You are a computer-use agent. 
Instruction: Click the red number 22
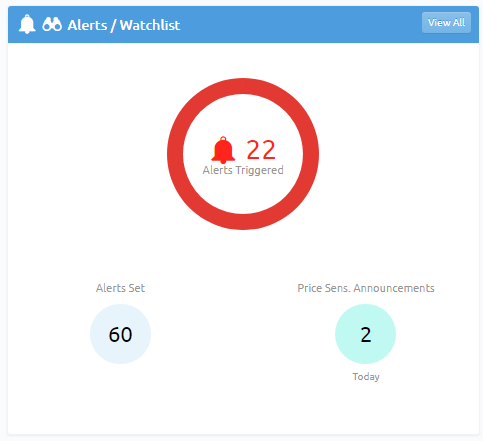point(261,150)
